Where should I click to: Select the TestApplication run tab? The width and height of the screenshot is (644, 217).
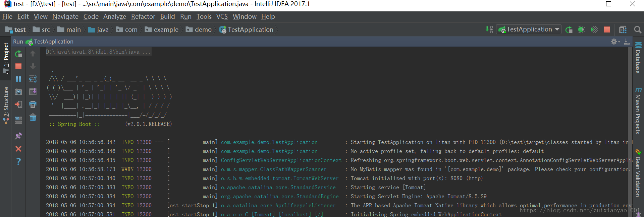point(50,42)
